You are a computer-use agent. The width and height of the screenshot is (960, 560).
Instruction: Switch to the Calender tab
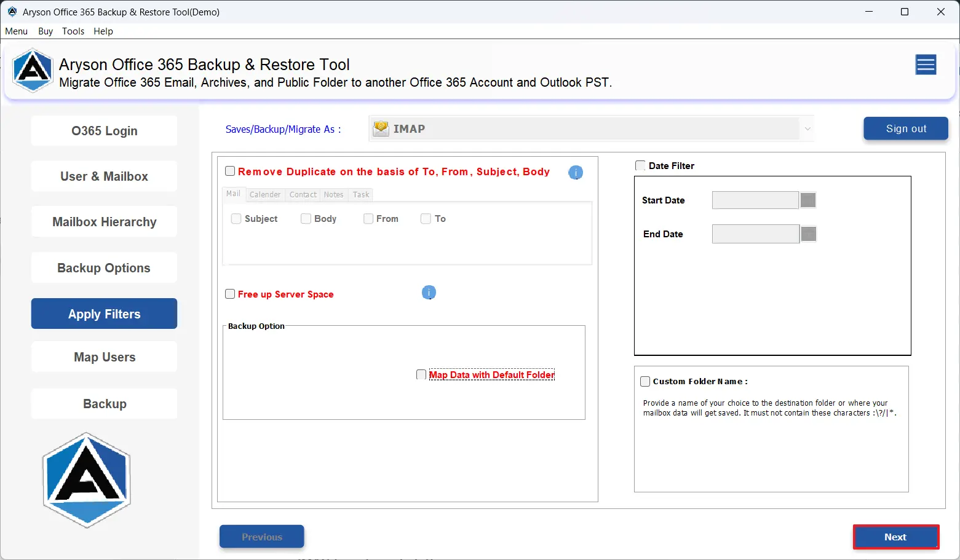[265, 195]
